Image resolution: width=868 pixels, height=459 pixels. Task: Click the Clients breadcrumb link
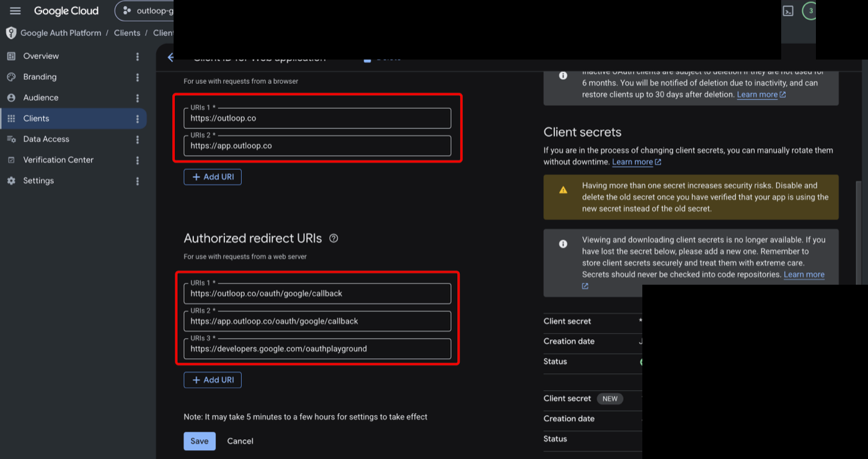(127, 33)
